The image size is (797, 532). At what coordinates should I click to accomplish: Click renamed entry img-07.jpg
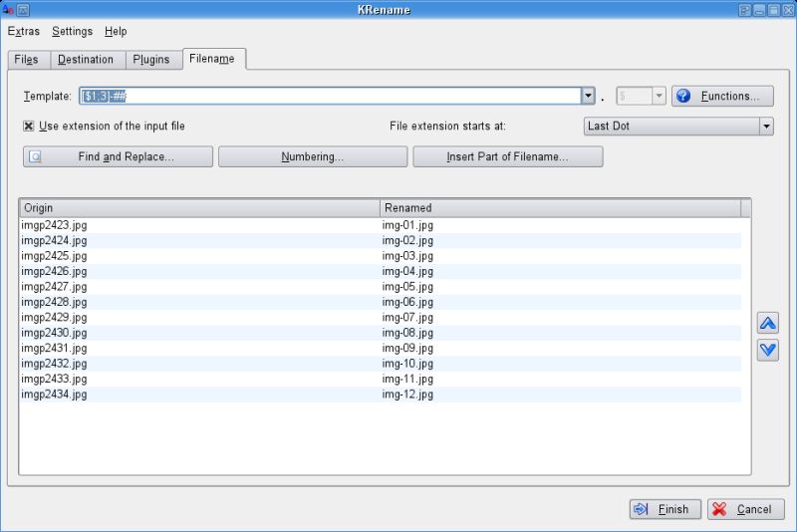click(407, 317)
